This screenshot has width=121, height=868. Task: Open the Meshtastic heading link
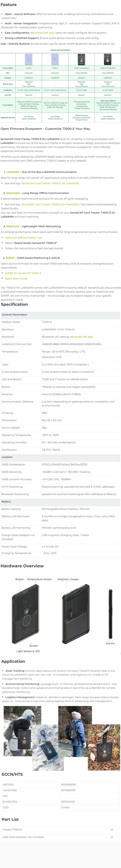click(13, 193)
